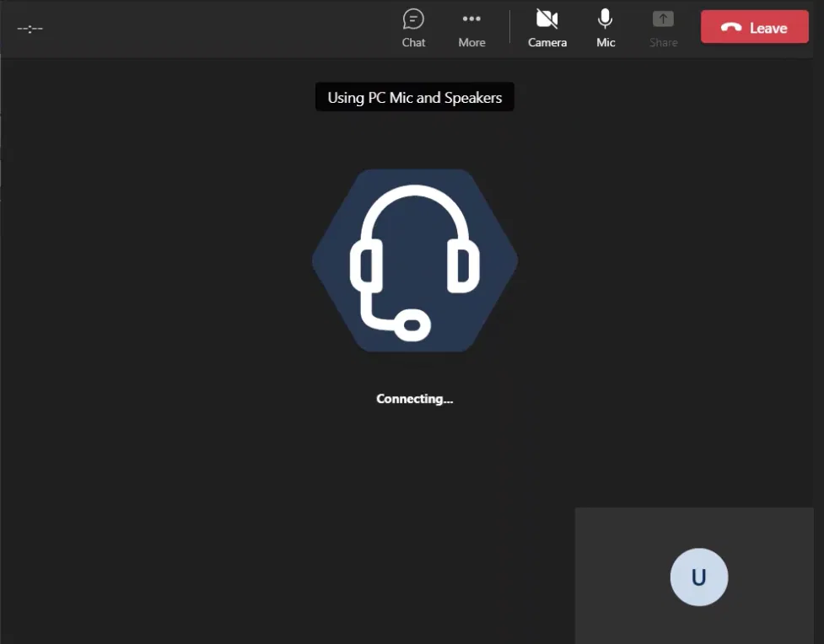Click the three-dot More actions icon
The width and height of the screenshot is (824, 644).
(x=471, y=19)
